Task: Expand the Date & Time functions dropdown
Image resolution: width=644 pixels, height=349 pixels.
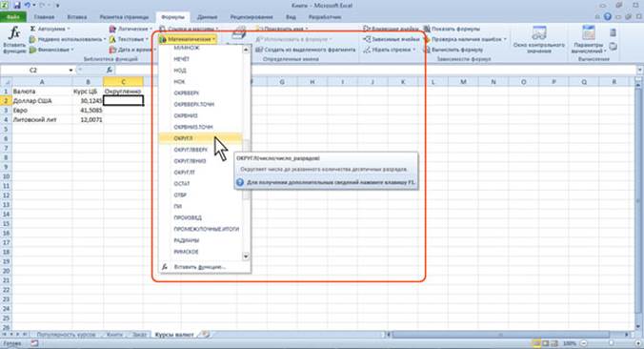Action: tap(132, 50)
